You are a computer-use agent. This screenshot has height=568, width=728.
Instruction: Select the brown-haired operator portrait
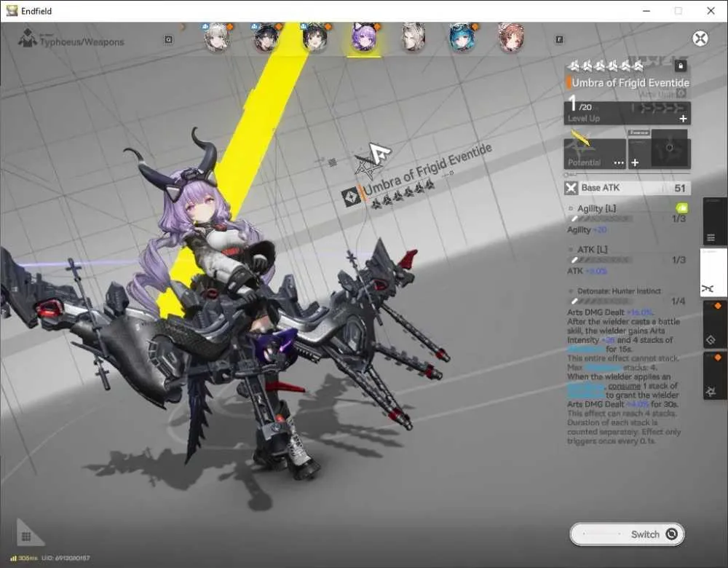(x=511, y=38)
